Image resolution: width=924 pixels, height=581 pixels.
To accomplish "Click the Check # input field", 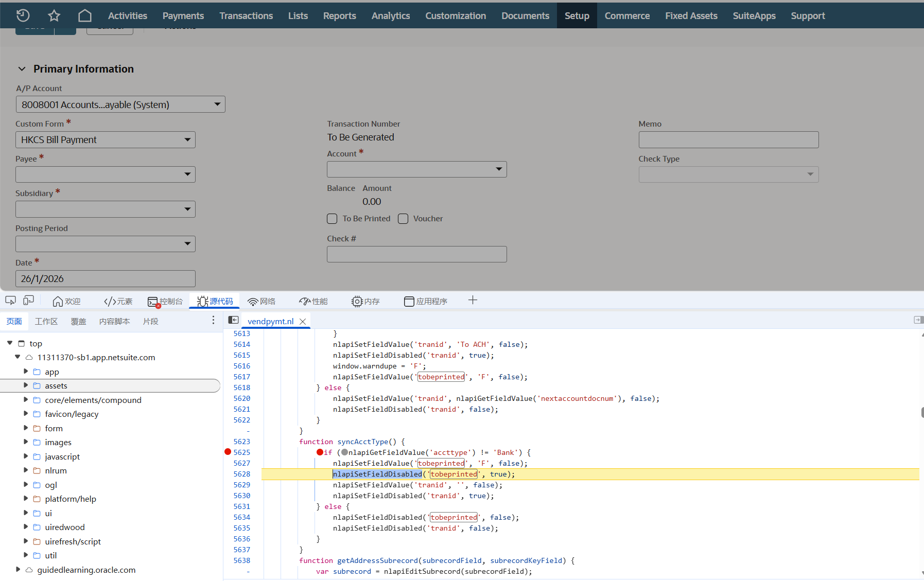I will pyautogui.click(x=417, y=254).
